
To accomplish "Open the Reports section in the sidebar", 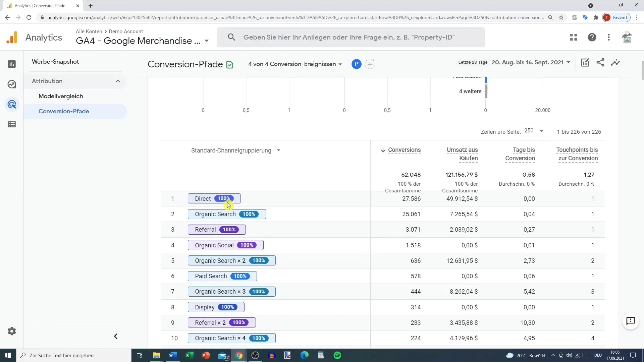I will [x=12, y=64].
